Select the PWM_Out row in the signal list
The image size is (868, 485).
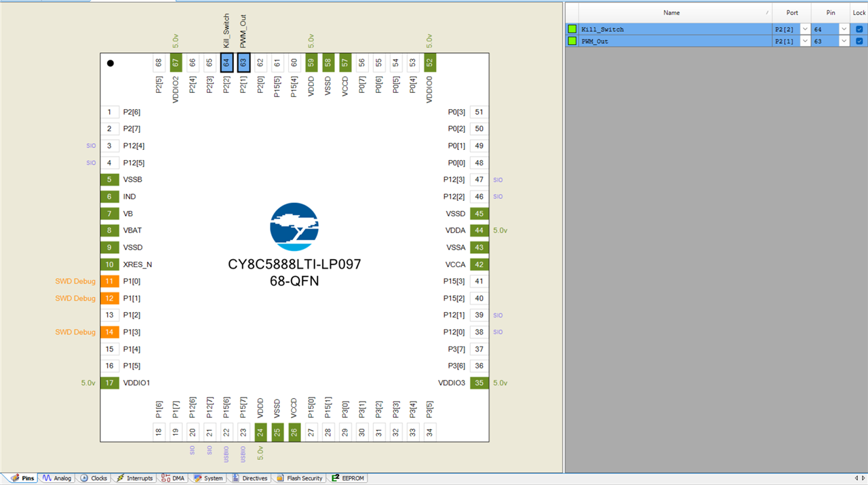click(x=671, y=41)
